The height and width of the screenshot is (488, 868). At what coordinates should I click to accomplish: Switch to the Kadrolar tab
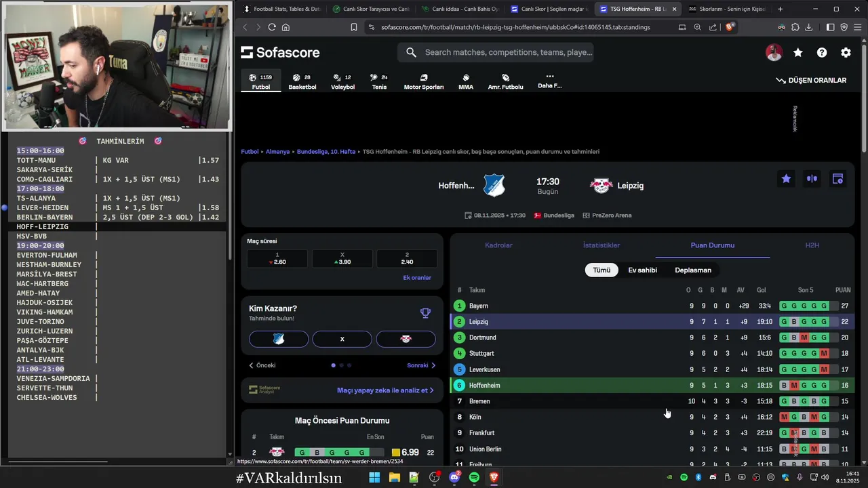pyautogui.click(x=498, y=245)
